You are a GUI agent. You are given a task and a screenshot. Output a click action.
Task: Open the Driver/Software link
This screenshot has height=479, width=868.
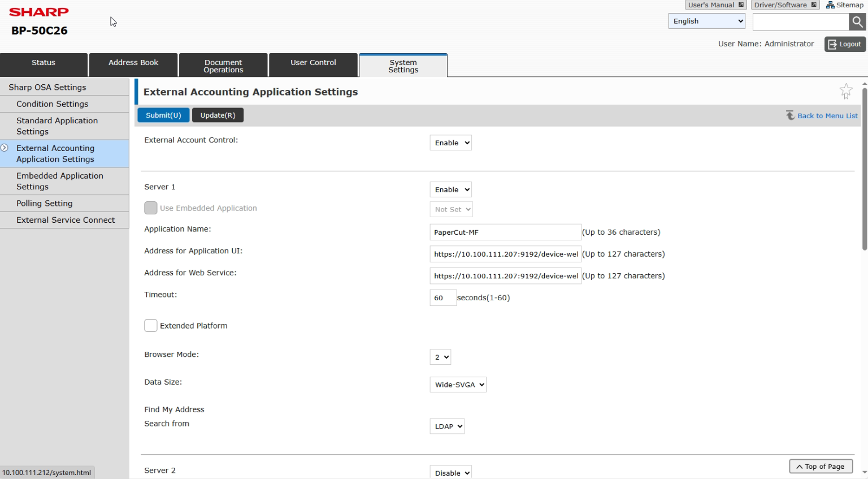tap(785, 5)
